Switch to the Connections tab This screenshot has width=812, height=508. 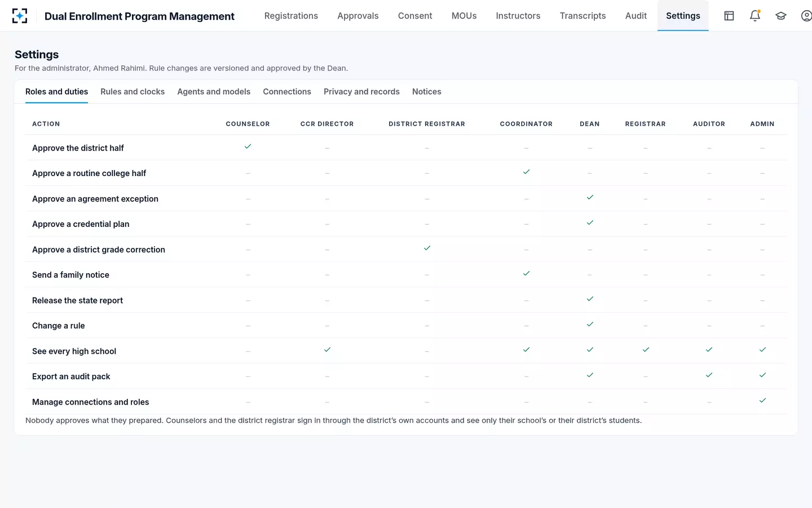(287, 91)
